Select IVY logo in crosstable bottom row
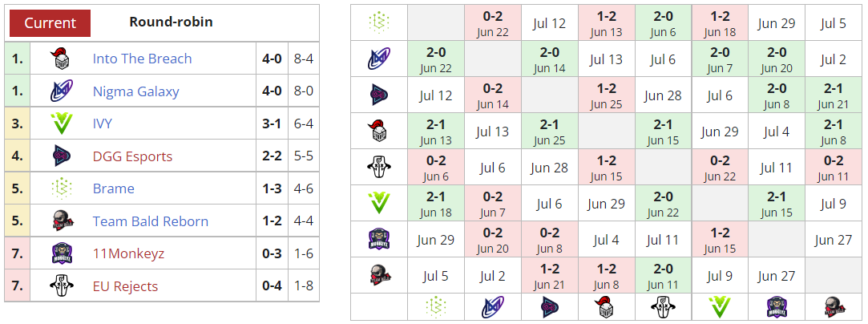The image size is (868, 324). (720, 306)
